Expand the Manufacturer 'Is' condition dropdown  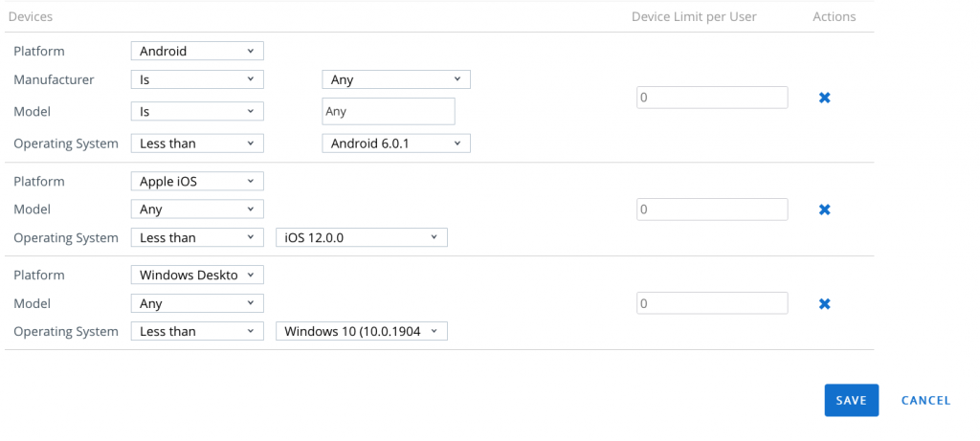(x=196, y=80)
